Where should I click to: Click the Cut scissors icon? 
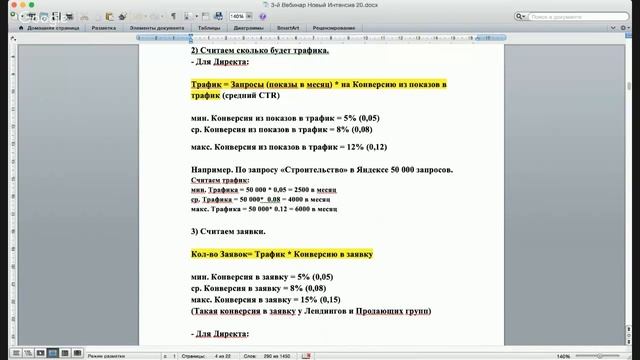[x=84, y=17]
